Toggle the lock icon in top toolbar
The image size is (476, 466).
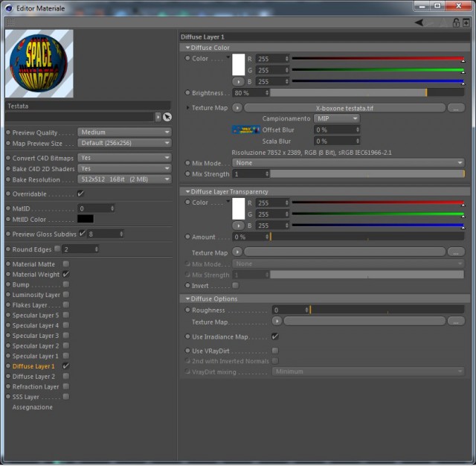(x=456, y=22)
